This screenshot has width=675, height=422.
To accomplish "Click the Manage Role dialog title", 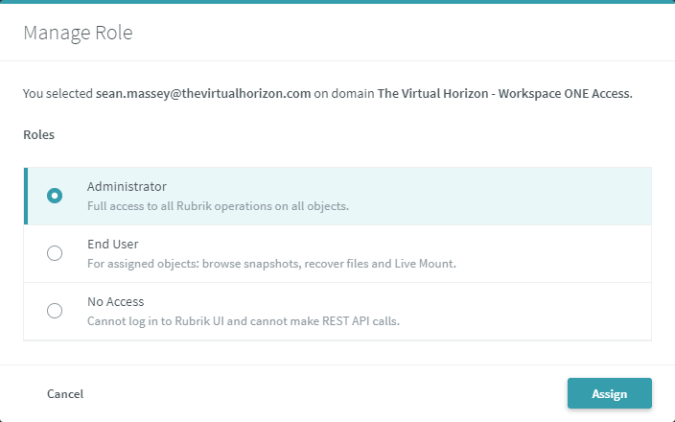I will pyautogui.click(x=78, y=33).
